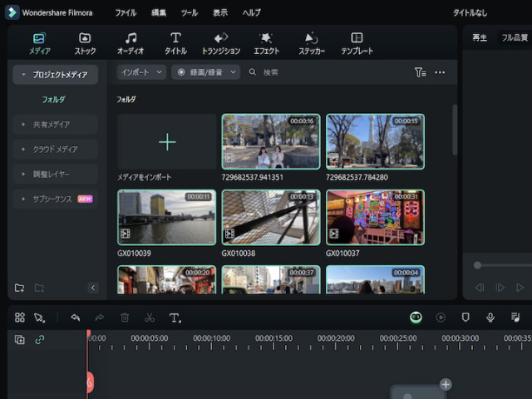This screenshot has width=532, height=399.
Task: Open the 録画/録音 dropdown
Action: (x=205, y=72)
